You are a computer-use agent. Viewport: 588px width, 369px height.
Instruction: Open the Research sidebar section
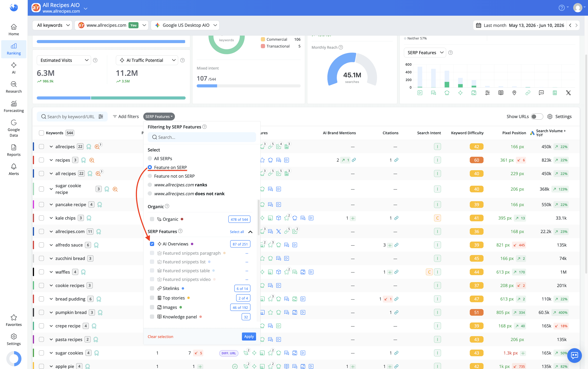pos(14,87)
